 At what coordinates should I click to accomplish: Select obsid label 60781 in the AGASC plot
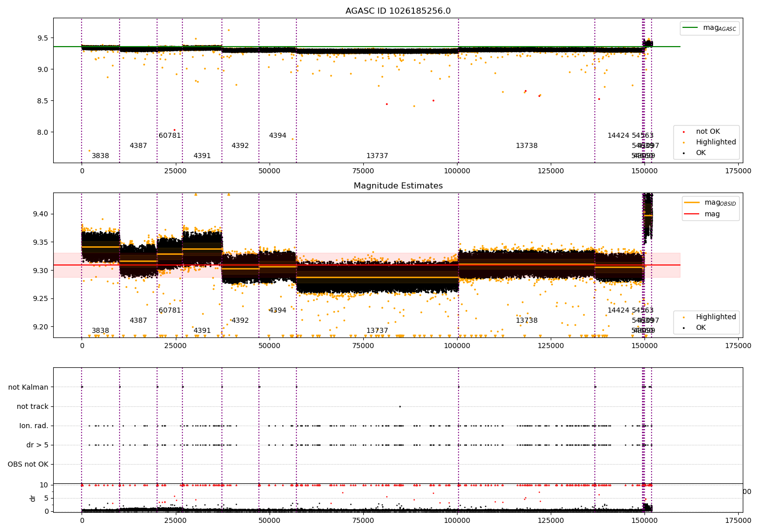[170, 136]
